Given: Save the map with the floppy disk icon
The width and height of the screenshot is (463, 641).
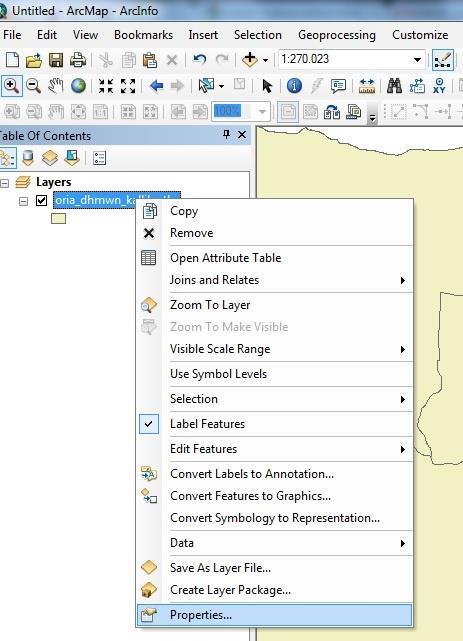Looking at the screenshot, I should tap(56, 60).
